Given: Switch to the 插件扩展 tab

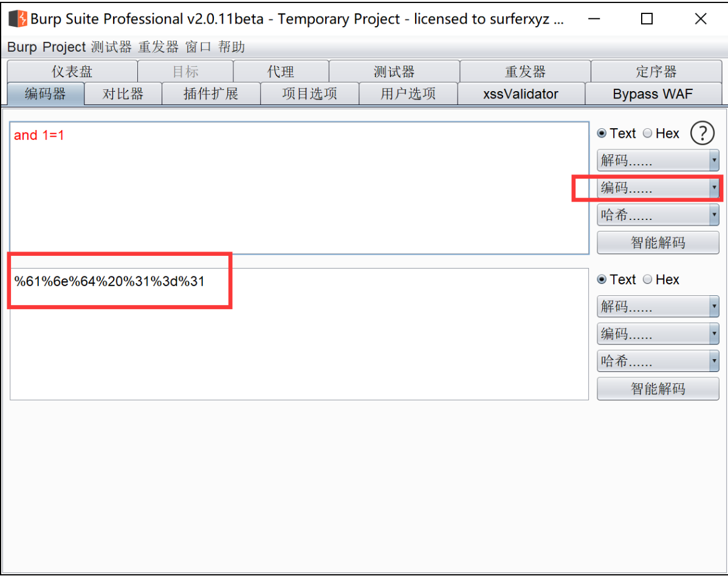Looking at the screenshot, I should [211, 94].
